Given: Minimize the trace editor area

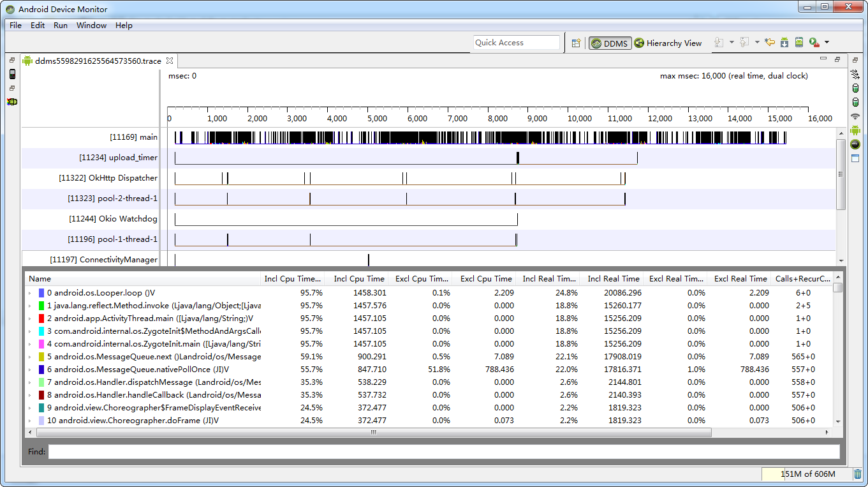Looking at the screenshot, I should pyautogui.click(x=823, y=59).
